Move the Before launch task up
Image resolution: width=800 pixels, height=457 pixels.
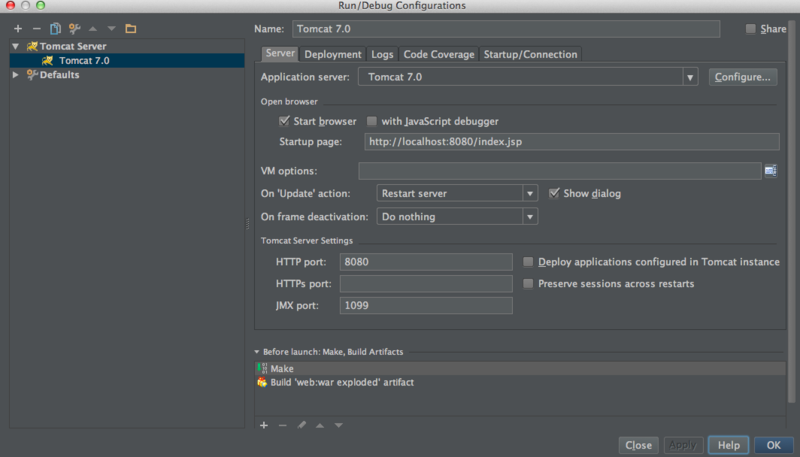point(320,425)
